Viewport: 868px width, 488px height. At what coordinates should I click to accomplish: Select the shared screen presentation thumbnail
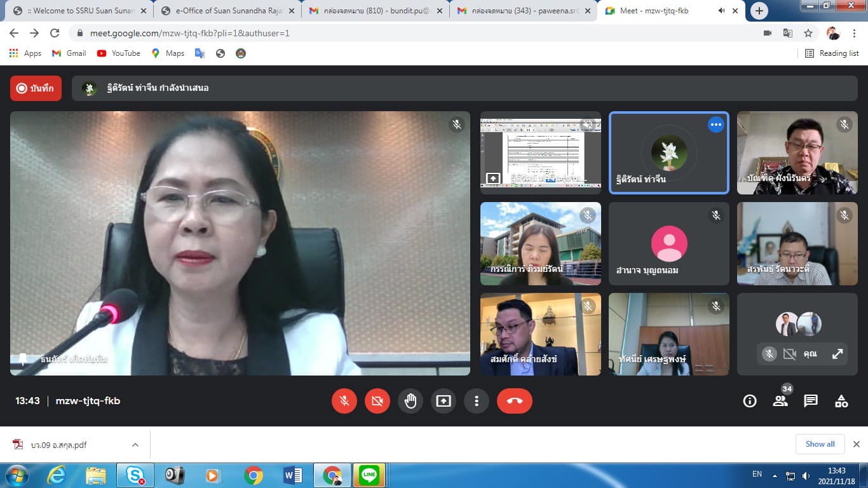tap(540, 152)
